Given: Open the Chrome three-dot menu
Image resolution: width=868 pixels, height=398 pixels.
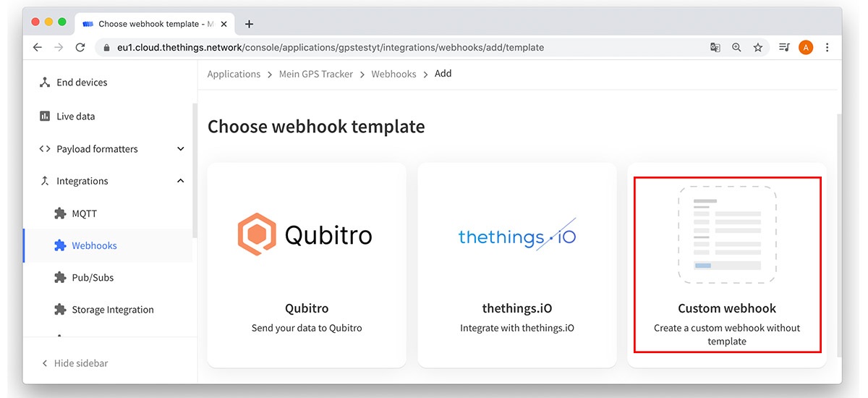Looking at the screenshot, I should click(827, 48).
